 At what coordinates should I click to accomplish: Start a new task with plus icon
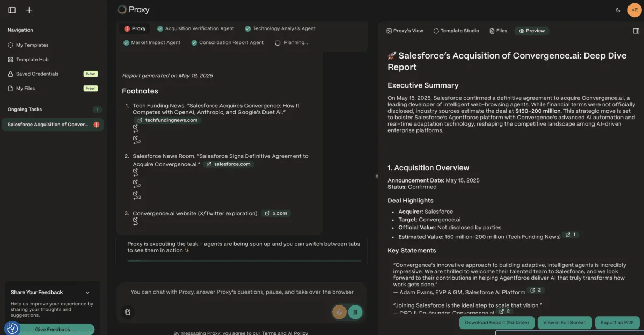point(29,10)
